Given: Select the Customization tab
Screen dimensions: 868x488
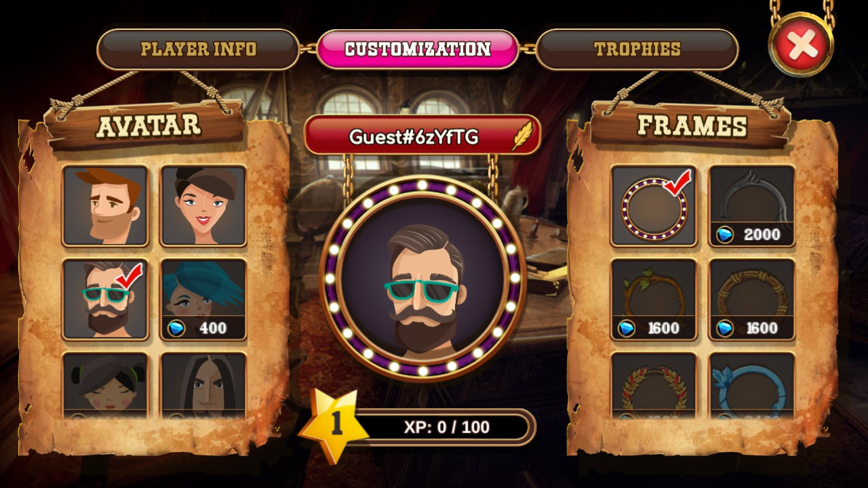Looking at the screenshot, I should 418,49.
